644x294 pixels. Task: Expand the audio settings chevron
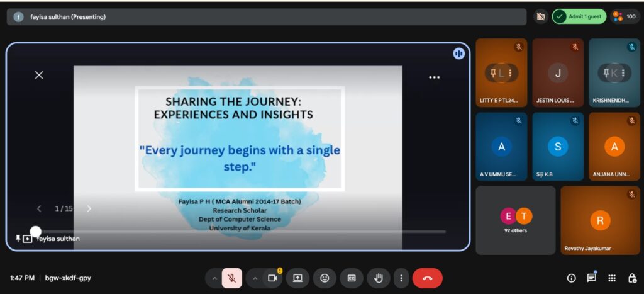point(214,278)
